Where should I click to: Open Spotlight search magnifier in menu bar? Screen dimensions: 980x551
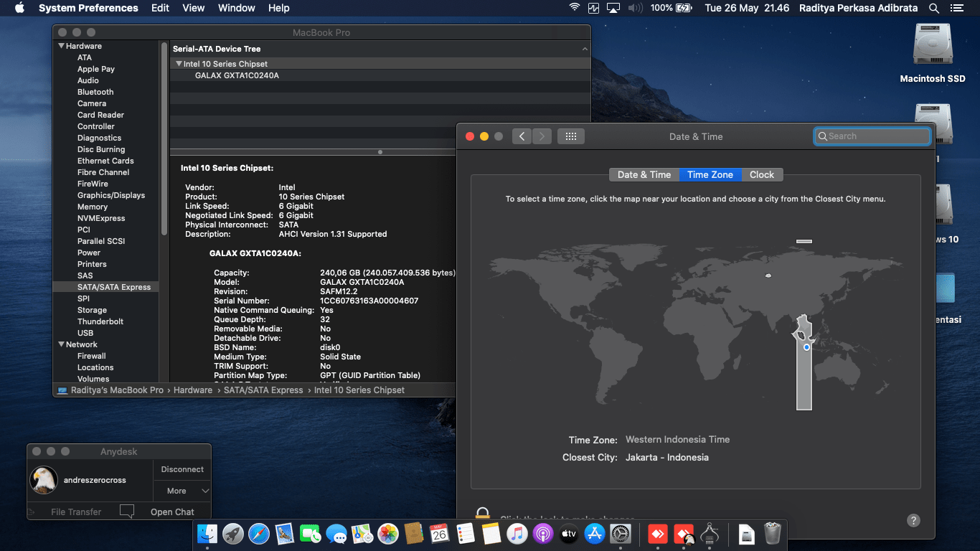(934, 8)
